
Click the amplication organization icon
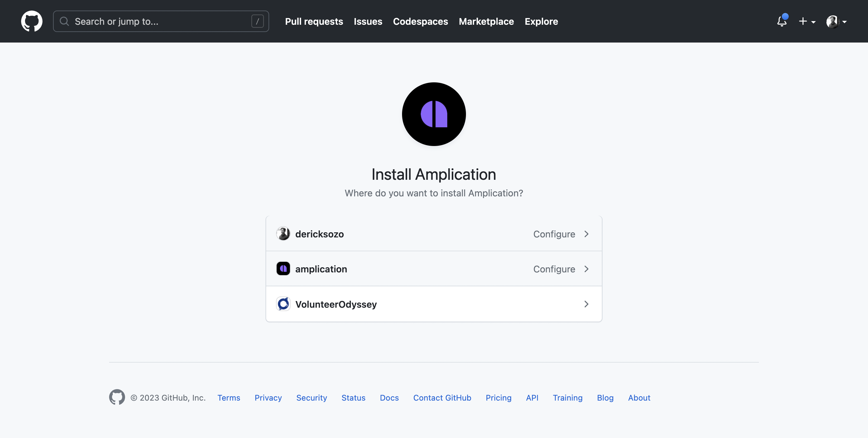(x=283, y=269)
